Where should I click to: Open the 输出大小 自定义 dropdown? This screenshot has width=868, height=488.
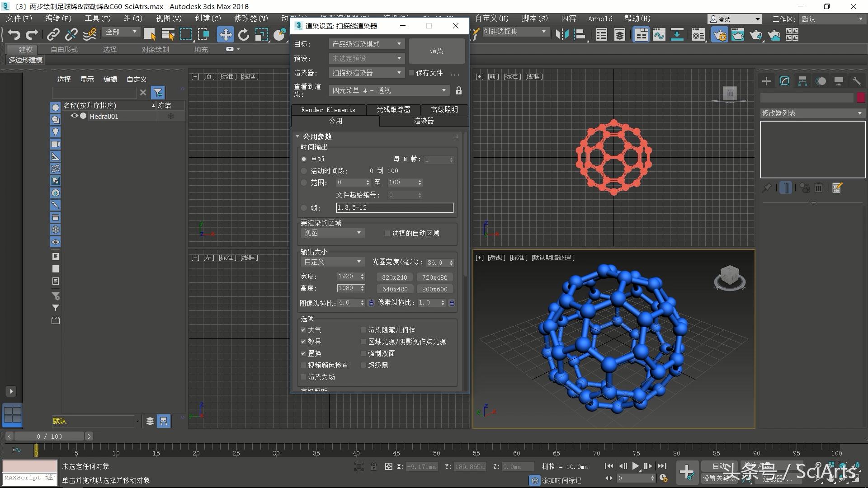tap(332, 262)
